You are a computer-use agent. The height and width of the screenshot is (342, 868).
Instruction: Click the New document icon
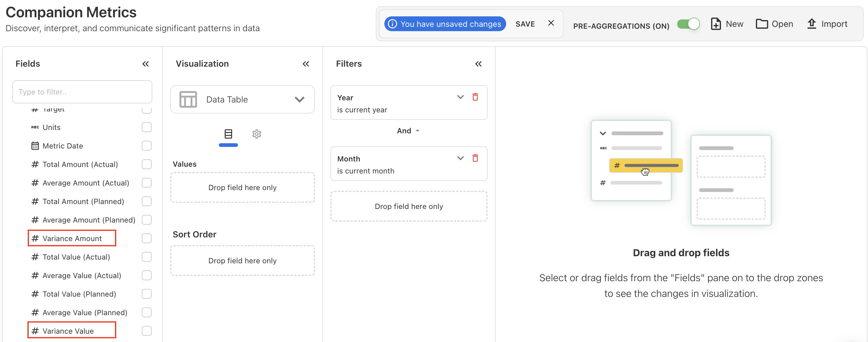click(x=716, y=24)
